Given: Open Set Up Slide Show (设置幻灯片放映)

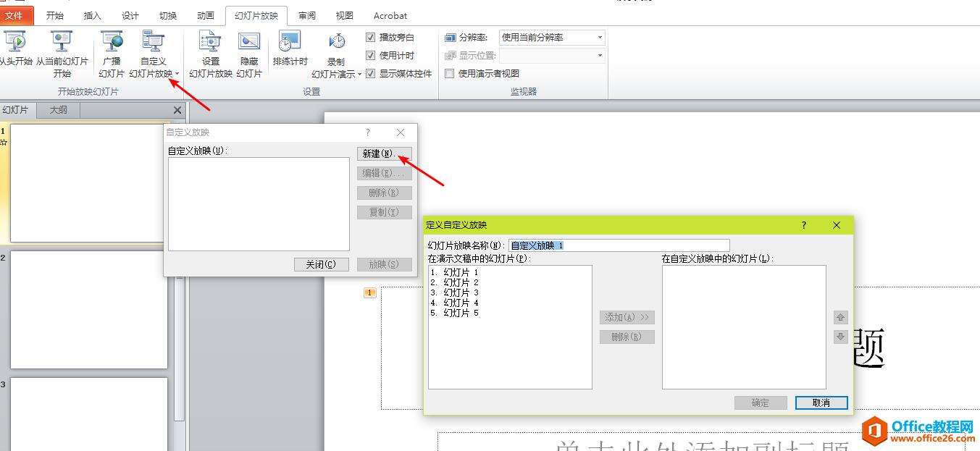Looking at the screenshot, I should point(210,54).
